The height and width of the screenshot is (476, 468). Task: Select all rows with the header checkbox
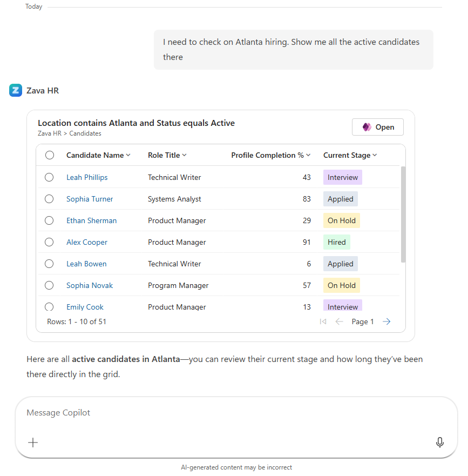pyautogui.click(x=49, y=155)
